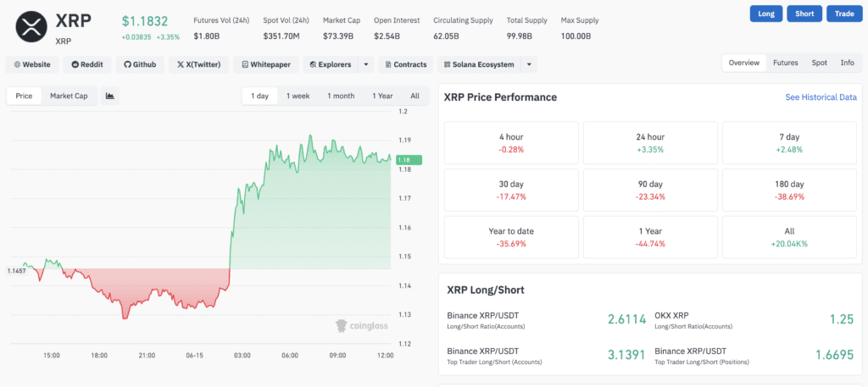
Task: Select the Price chart toggle
Action: click(24, 97)
